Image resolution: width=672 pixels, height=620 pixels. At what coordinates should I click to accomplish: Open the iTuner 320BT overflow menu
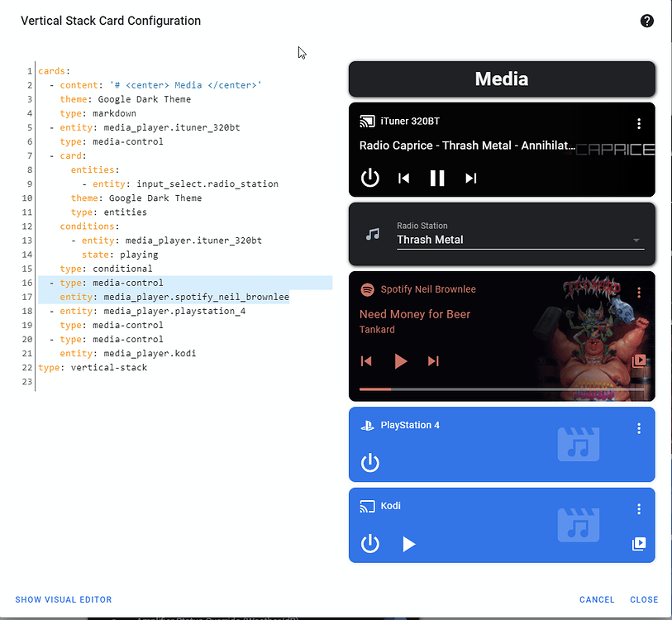click(x=639, y=123)
